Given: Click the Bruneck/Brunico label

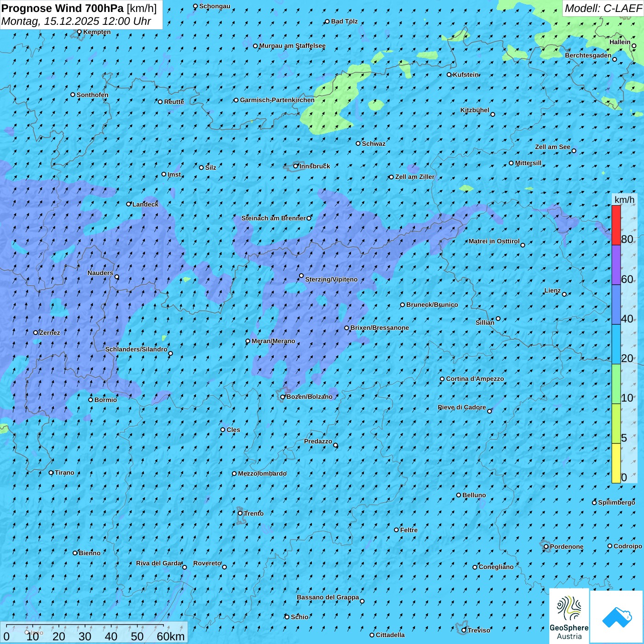Looking at the screenshot, I should 432,305.
